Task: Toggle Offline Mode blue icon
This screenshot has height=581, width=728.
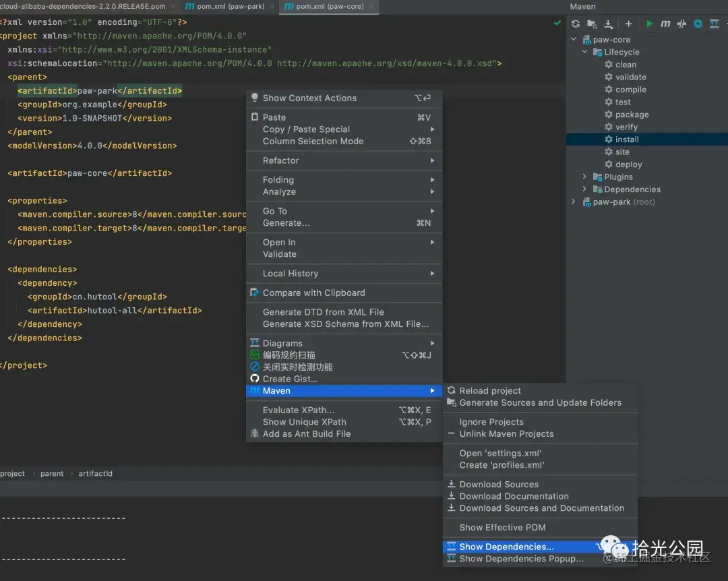Action: pyautogui.click(x=698, y=24)
